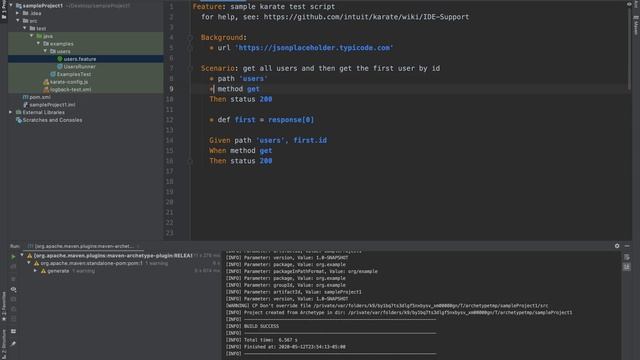
Task: Select karate-config.js file
Action: pyautogui.click(x=69, y=82)
